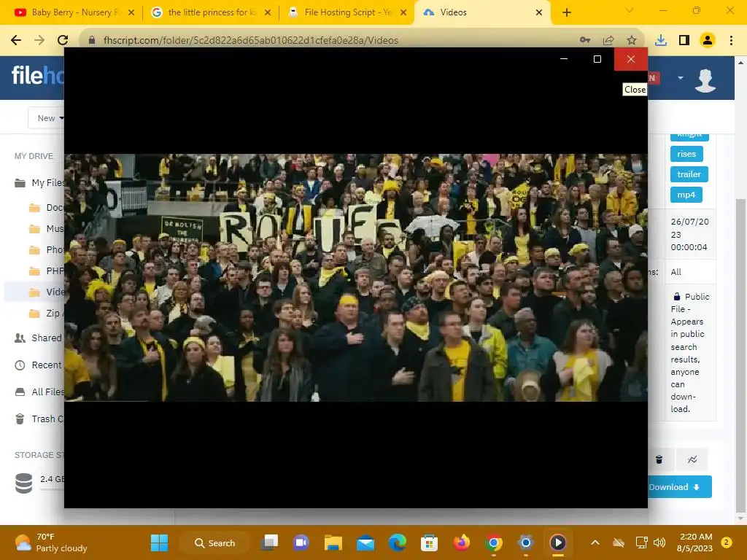Minimize the video player window
The height and width of the screenshot is (560, 747).
point(564,59)
